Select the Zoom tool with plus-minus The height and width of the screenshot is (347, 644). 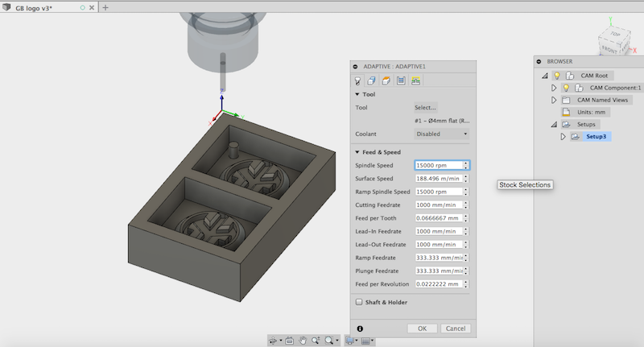click(x=316, y=341)
